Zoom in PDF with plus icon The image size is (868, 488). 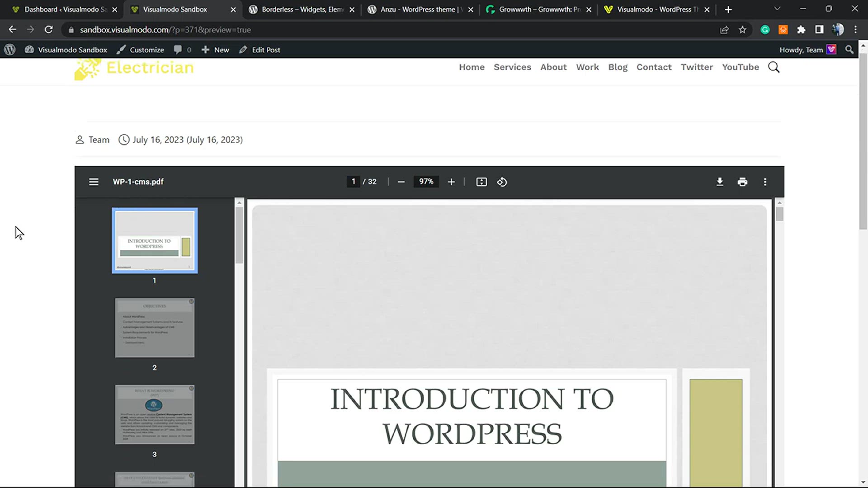click(451, 182)
